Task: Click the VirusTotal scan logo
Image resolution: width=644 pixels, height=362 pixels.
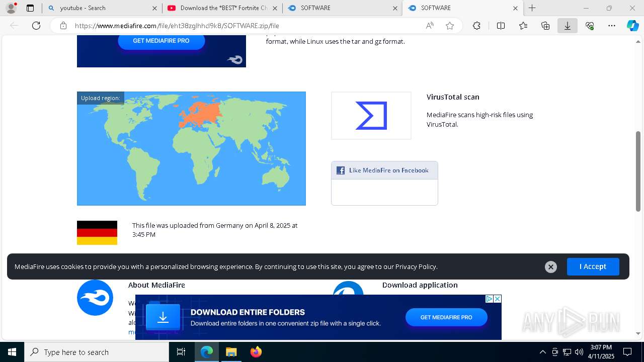Action: [x=371, y=116]
